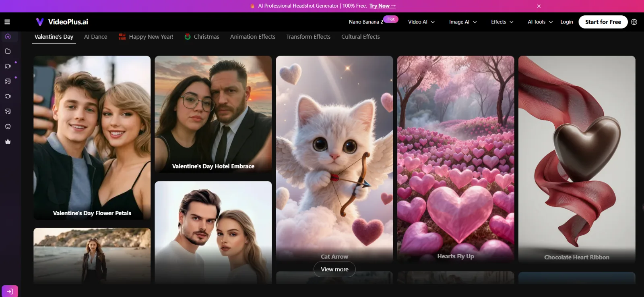Viewport: 644px width, 297px height.
Task: Expand the Video AI dropdown
Action: point(421,22)
